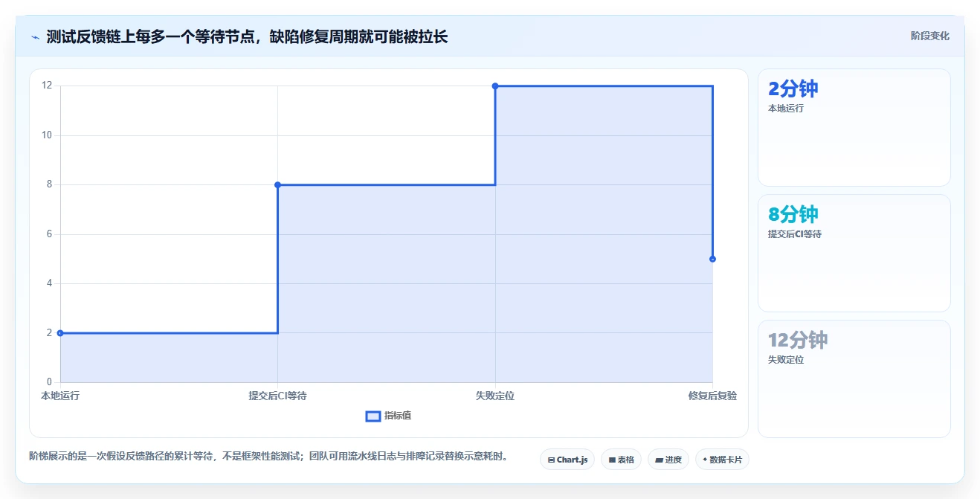The height and width of the screenshot is (499, 980).
Task: Click the 修复后复验 x-axis label
Action: (712, 396)
